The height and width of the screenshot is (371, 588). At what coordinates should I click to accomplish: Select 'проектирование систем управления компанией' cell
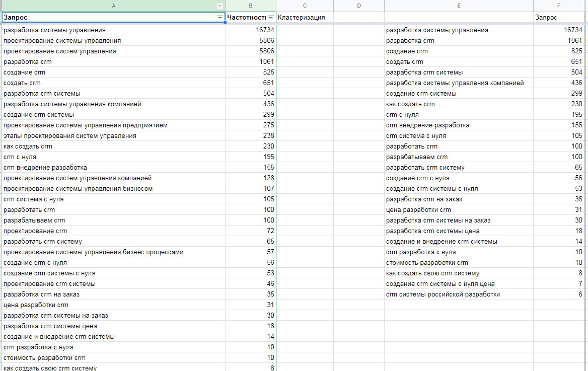click(114, 178)
